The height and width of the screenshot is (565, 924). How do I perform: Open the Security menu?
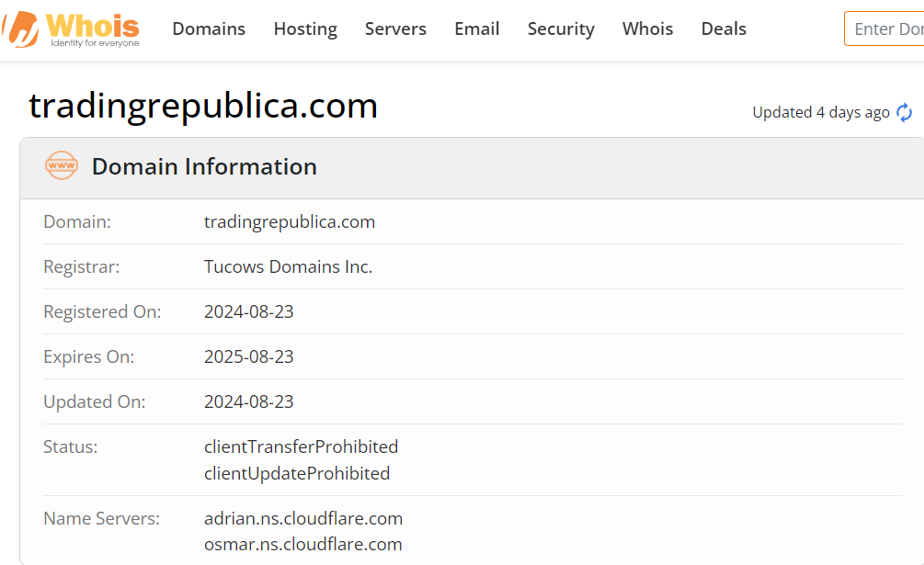pyautogui.click(x=561, y=28)
